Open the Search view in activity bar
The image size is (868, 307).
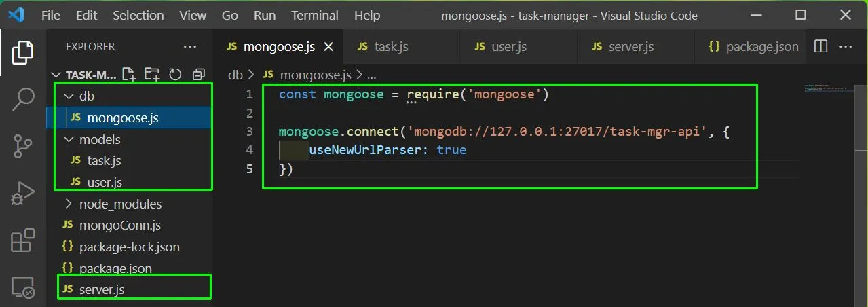pos(22,99)
